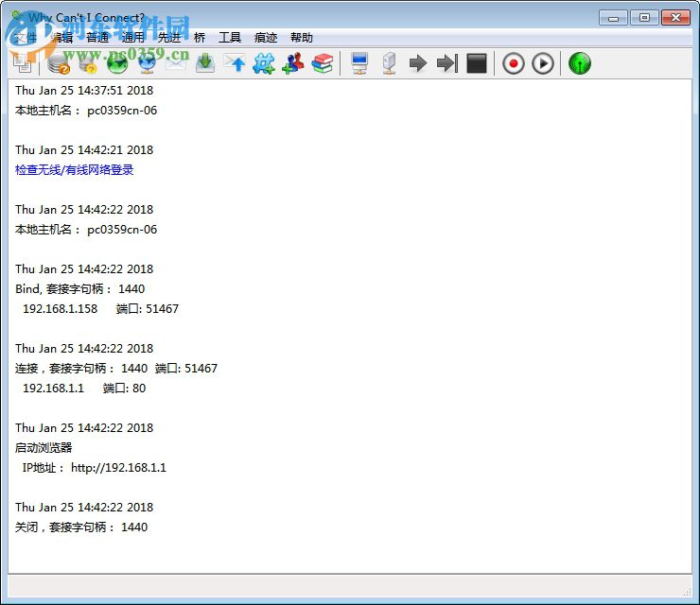
Task: Click the 连接，套接字句柄 log line
Action: coord(116,368)
